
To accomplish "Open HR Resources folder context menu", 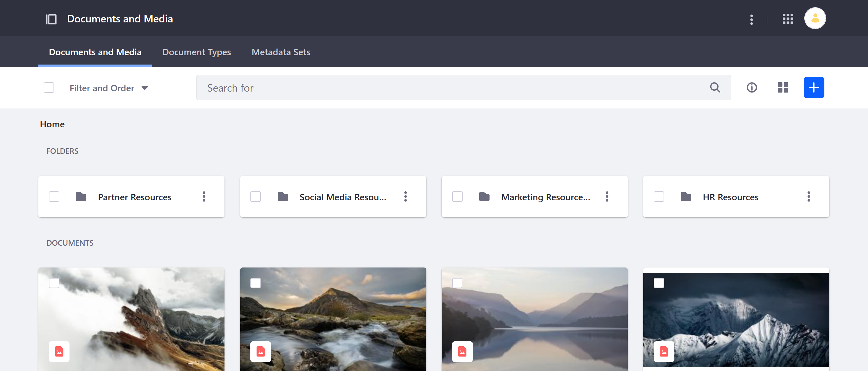I will [x=809, y=197].
